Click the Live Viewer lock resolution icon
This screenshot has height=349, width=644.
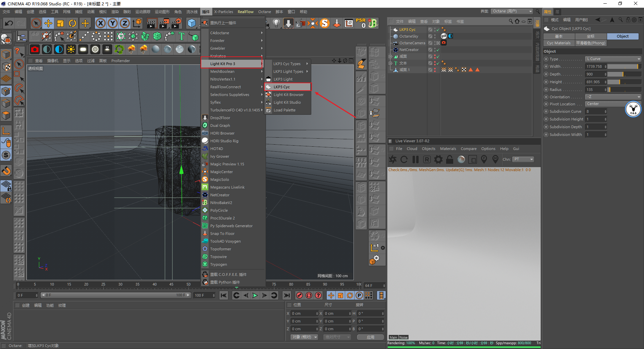[x=449, y=159]
